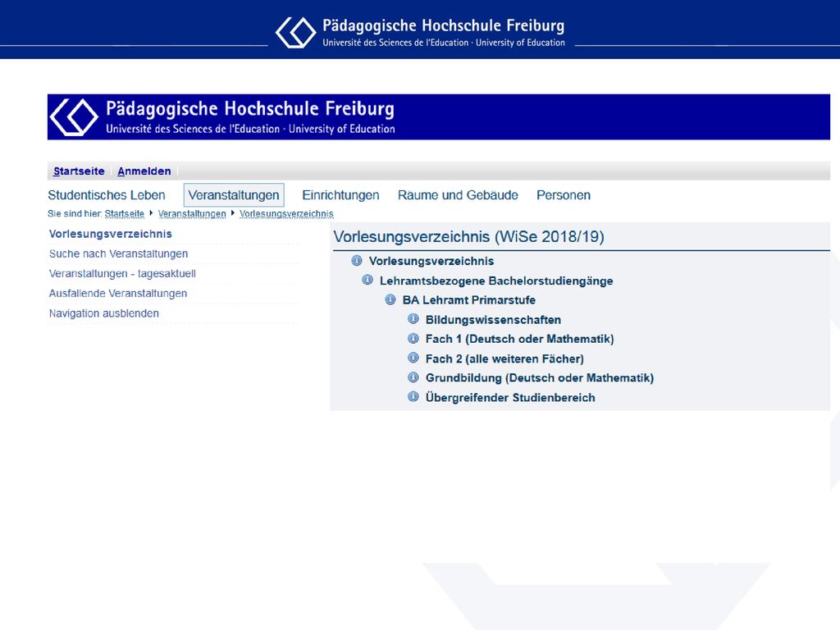Click Navigation ausblenden to hide the sidebar
This screenshot has width=840, height=630.
104,313
